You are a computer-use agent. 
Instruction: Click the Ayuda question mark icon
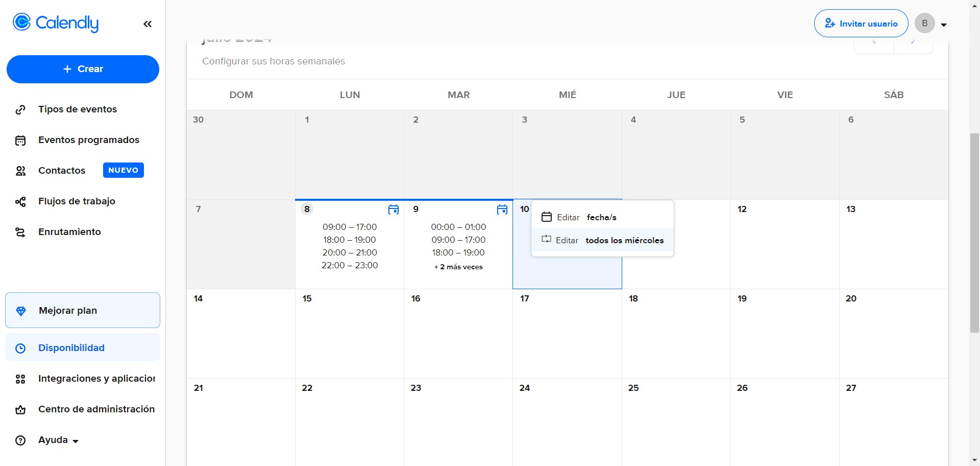(x=20, y=440)
